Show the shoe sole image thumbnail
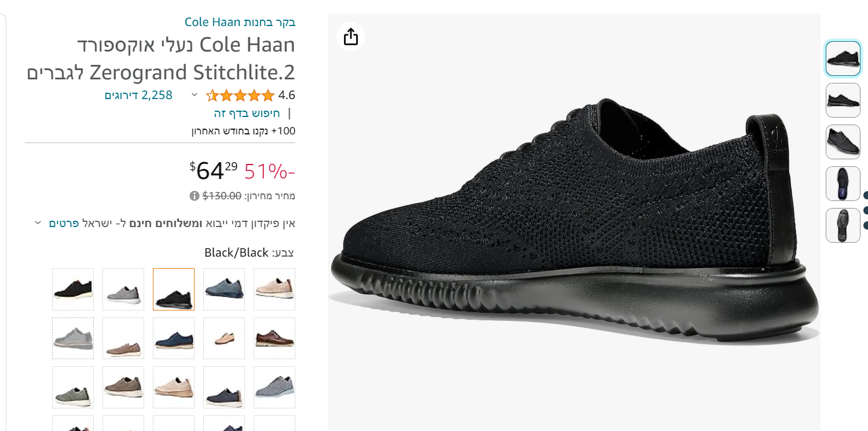868x431 pixels. (x=843, y=184)
